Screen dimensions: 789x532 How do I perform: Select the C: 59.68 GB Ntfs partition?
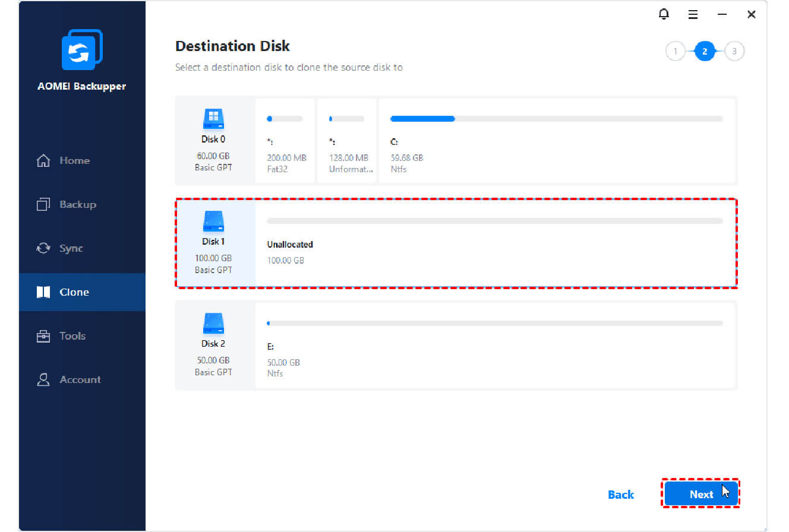pos(557,141)
